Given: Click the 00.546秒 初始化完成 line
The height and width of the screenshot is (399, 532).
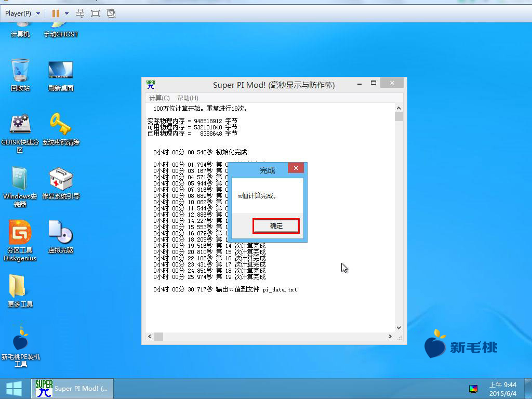Looking at the screenshot, I should pyautogui.click(x=200, y=152).
